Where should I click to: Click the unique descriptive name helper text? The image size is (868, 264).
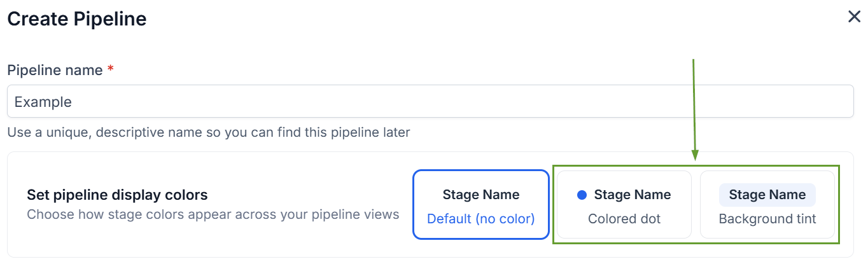pyautogui.click(x=209, y=133)
